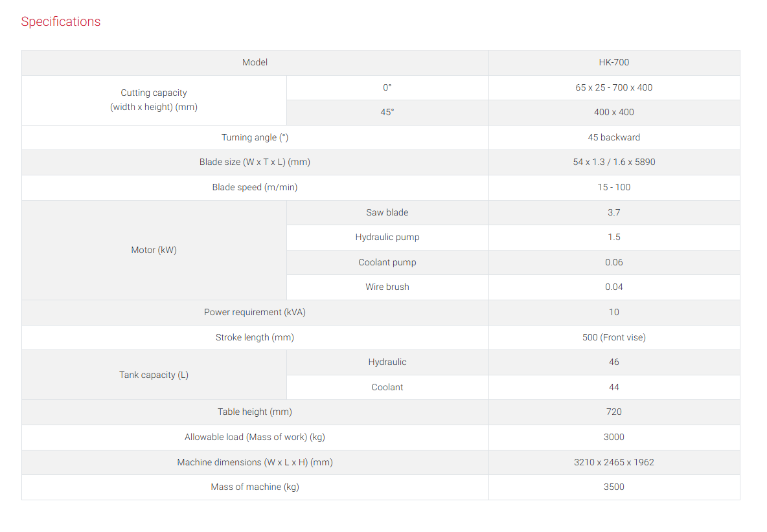767x532 pixels.
Task: Select the 15 - 100 blade speed value
Action: pos(614,187)
